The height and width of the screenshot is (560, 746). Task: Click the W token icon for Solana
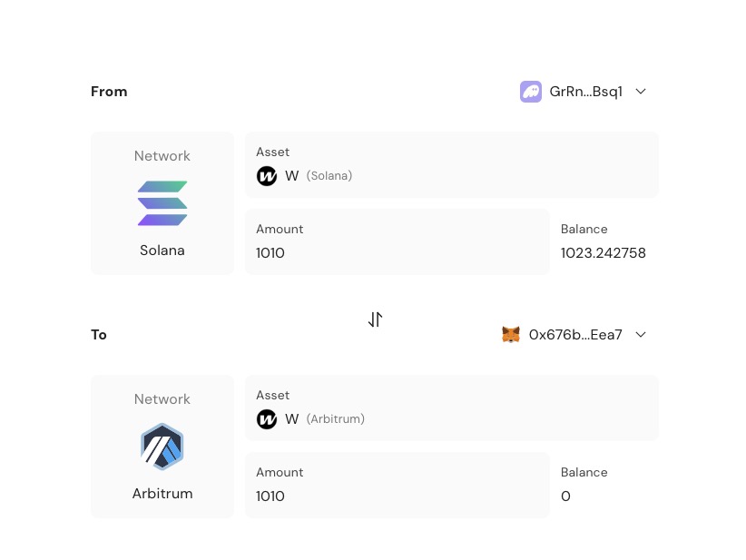pyautogui.click(x=267, y=176)
